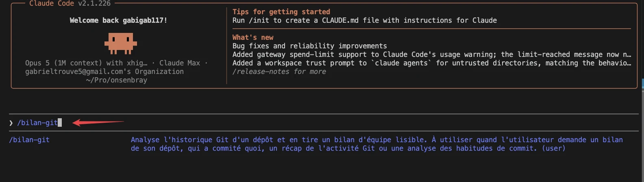Click the Tips for getting started heading
Screen dimensions: 644x182
pyautogui.click(x=281, y=12)
